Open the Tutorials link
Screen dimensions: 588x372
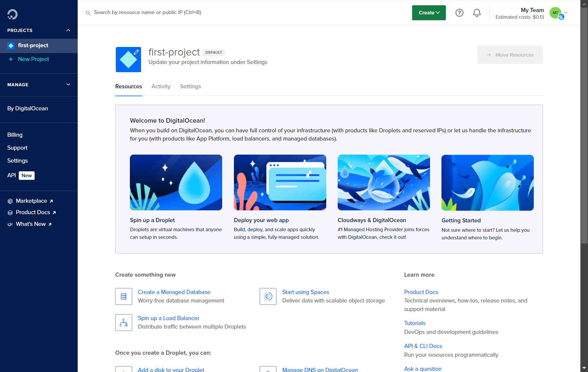point(415,323)
